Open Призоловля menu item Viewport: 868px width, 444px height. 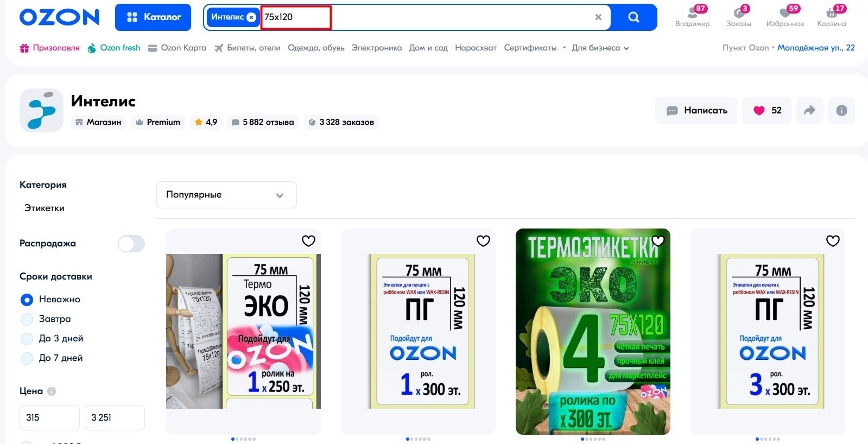[49, 48]
